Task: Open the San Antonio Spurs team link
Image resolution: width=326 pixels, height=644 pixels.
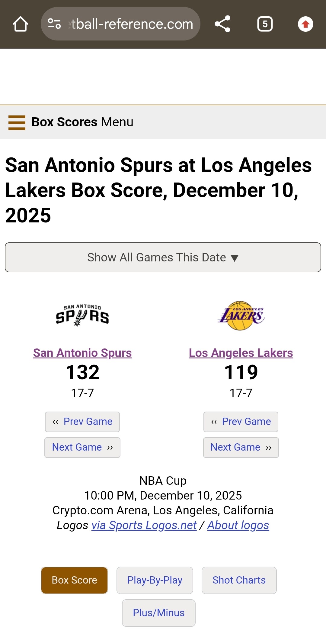Action: 82,353
